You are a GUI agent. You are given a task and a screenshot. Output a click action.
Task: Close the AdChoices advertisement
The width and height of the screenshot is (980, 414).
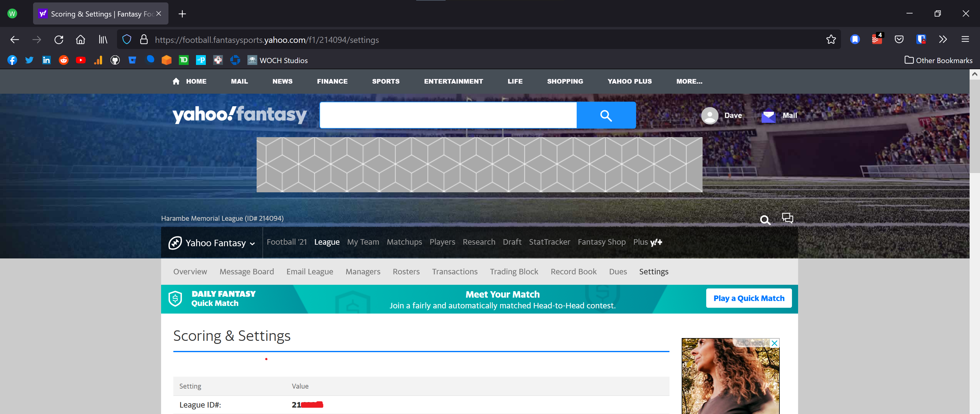(x=774, y=343)
